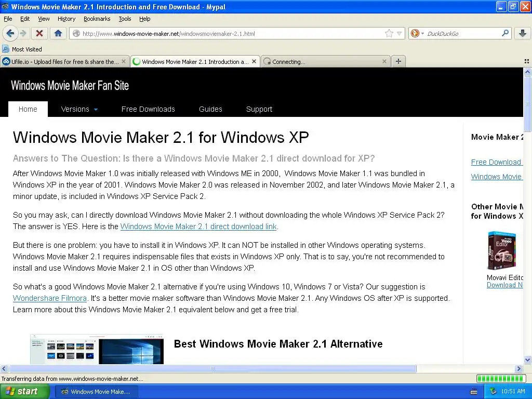Bookmark this page with the star icon
532x399 pixels.
click(x=389, y=33)
